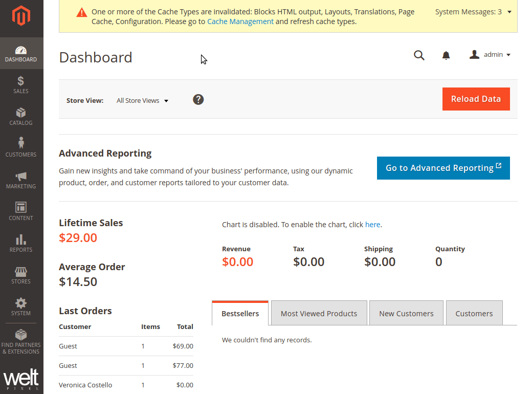Screen dimensions: 532x394
Task: Open the Stores sidebar section
Action: pyautogui.click(x=21, y=275)
